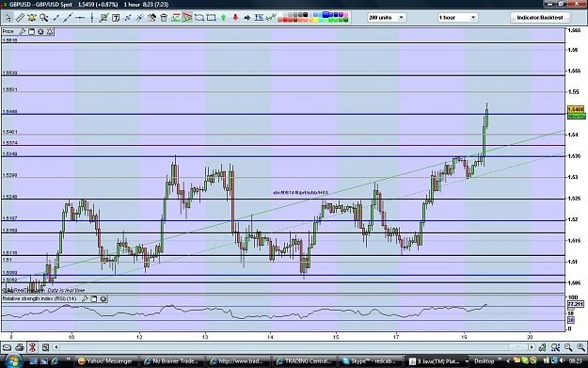Open the Windows Start orb
Viewport: 588px width, 368px height.
(13, 360)
